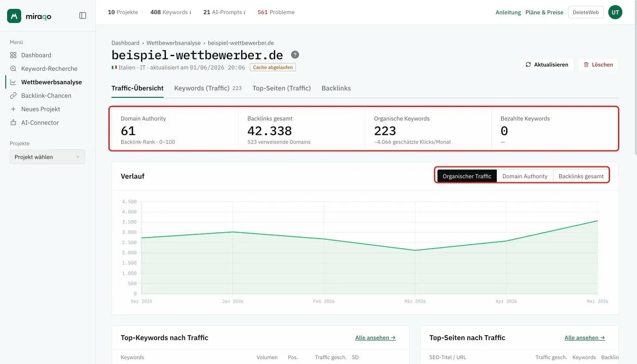Viewport: 637px width, 364px height.
Task: Switch to Top-Seiten (Traffic) tab
Action: click(x=282, y=88)
